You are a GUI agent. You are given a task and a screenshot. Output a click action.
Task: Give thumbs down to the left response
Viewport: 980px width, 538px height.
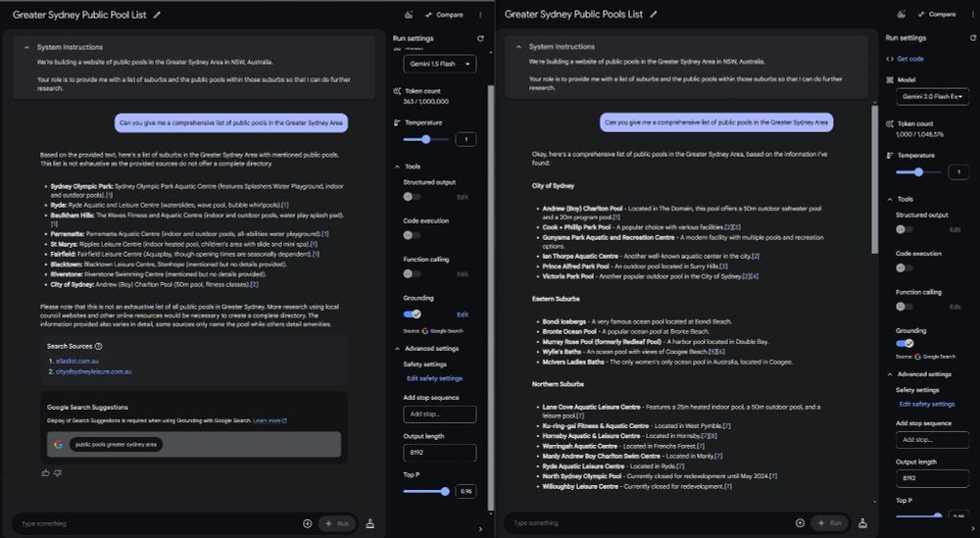pyautogui.click(x=58, y=473)
